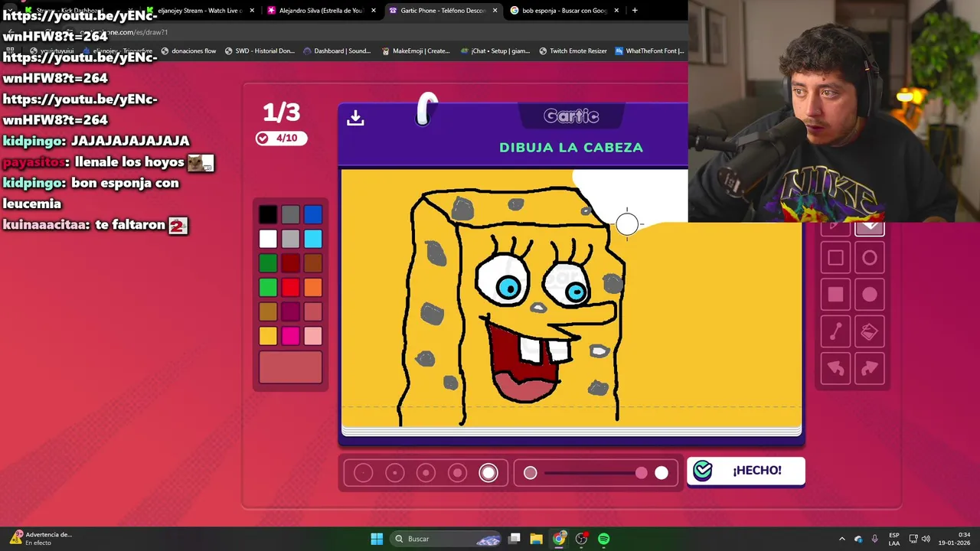Open the WhatTheFont Font bookmark
Viewport: 980px width, 551px height.
click(649, 51)
